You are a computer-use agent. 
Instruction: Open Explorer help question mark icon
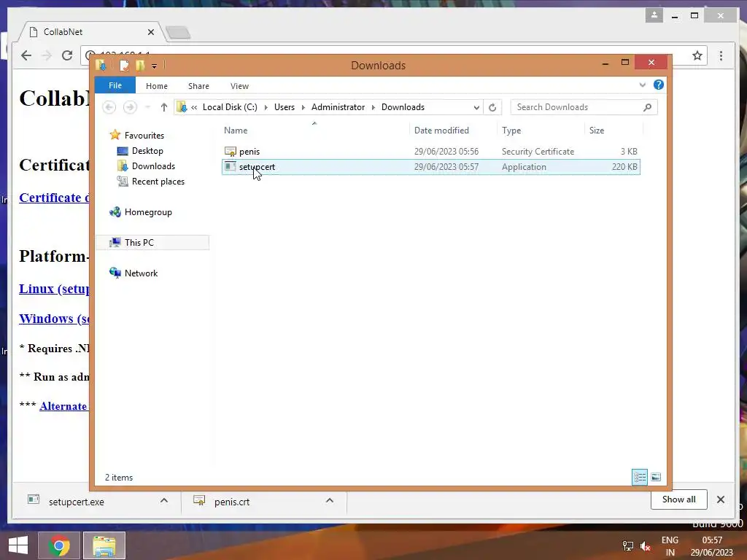(659, 85)
